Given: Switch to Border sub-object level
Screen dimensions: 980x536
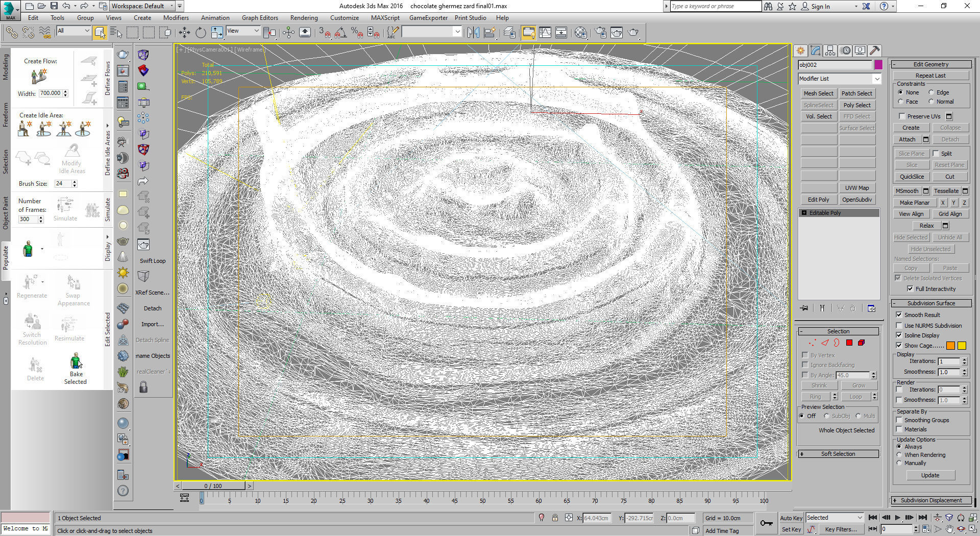Looking at the screenshot, I should click(837, 343).
